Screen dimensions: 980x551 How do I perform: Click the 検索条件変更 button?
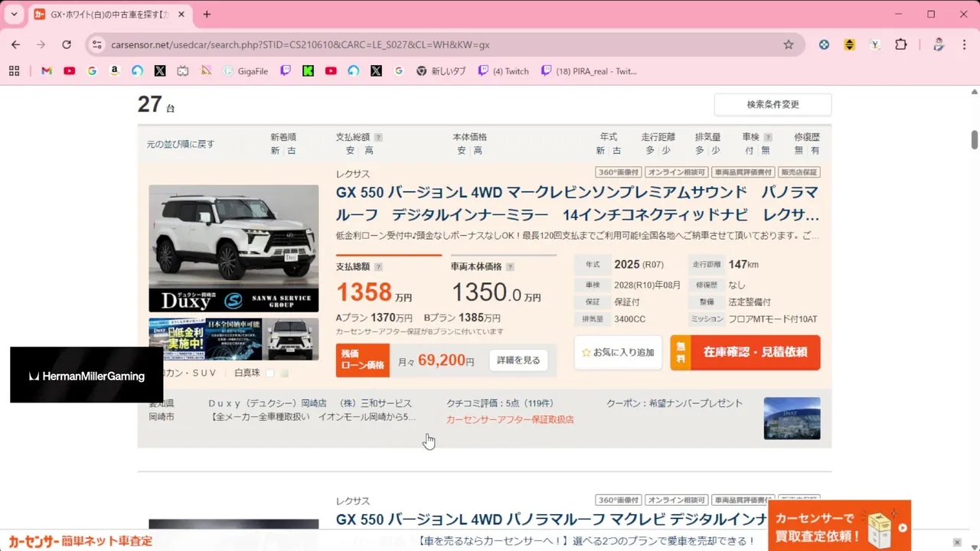tap(773, 104)
